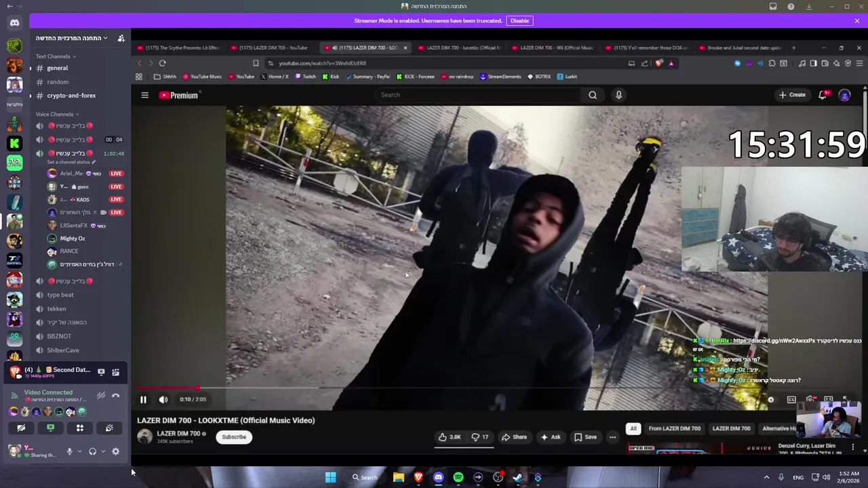Subscribe to LAZER DIM 700 channel
This screenshot has height=488, width=868.
[x=234, y=437]
